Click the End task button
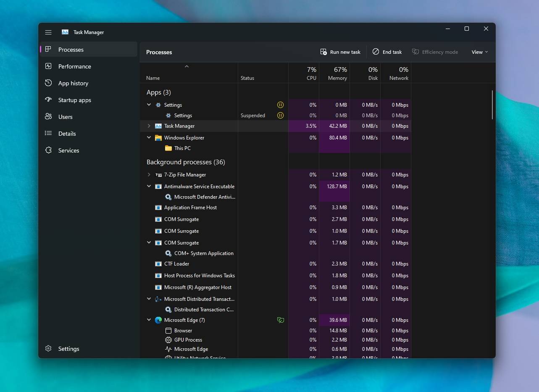 387,52
